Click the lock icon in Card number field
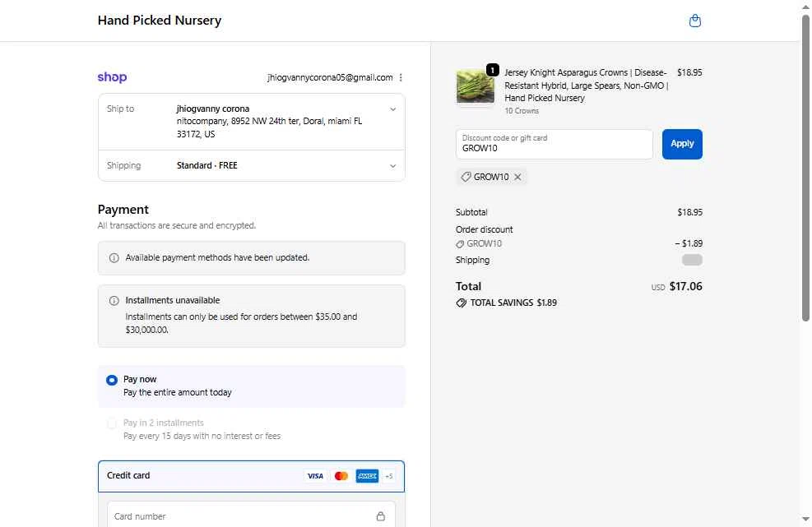 pyautogui.click(x=381, y=516)
